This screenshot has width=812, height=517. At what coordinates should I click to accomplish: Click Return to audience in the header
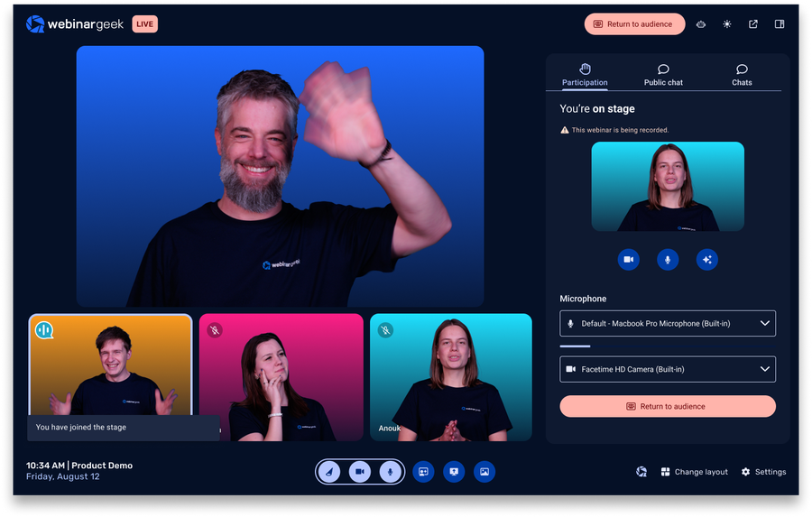[x=634, y=24]
